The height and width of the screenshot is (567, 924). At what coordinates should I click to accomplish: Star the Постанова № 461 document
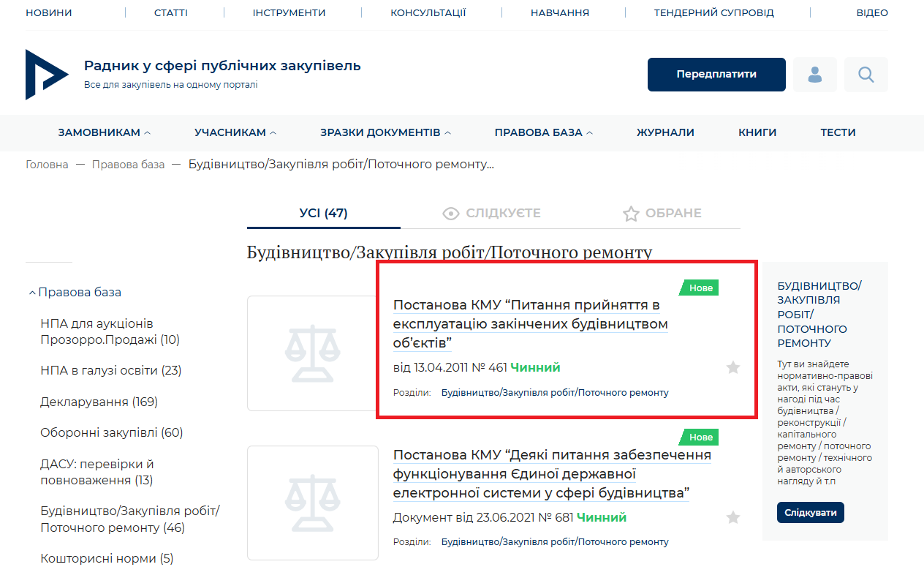tap(733, 367)
